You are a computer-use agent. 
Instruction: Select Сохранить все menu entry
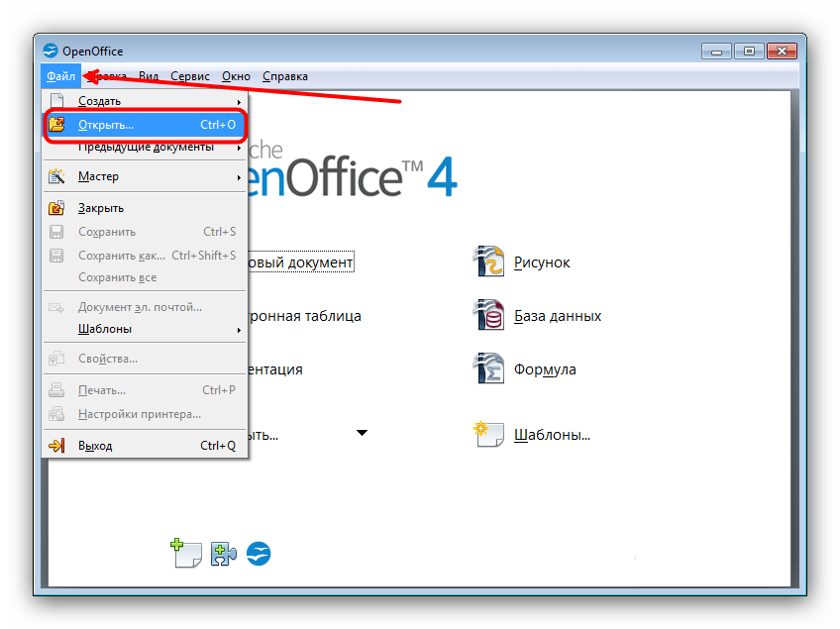click(145, 277)
